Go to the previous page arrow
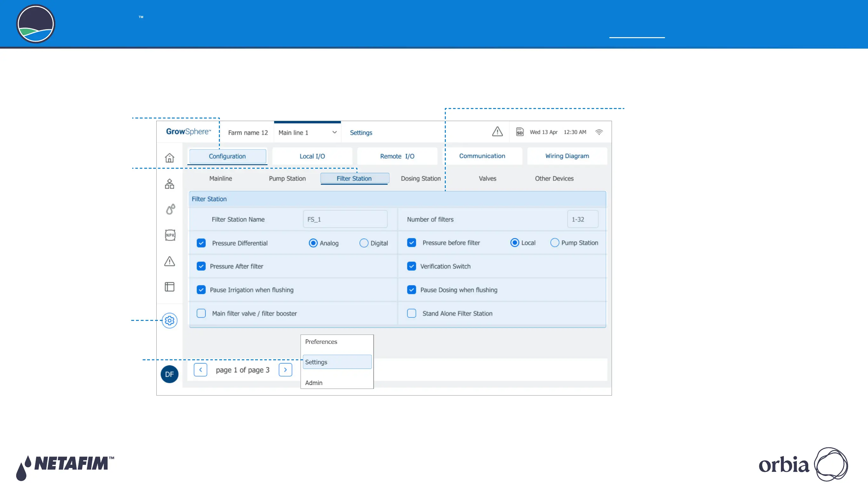 (200, 370)
